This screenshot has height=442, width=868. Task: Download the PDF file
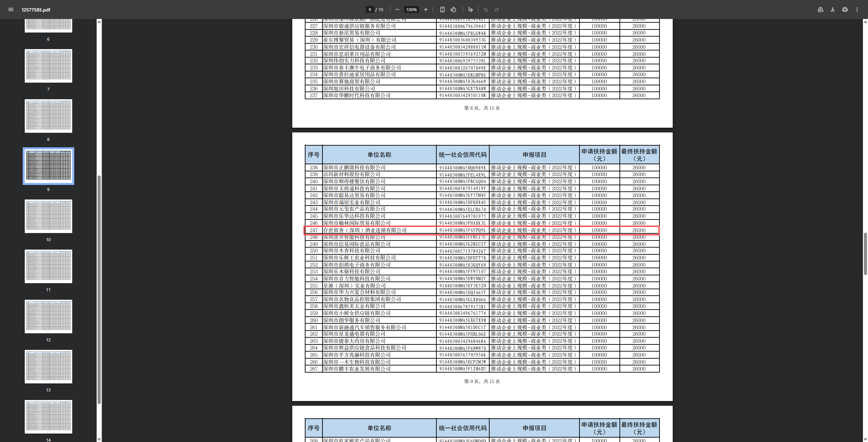[x=833, y=9]
